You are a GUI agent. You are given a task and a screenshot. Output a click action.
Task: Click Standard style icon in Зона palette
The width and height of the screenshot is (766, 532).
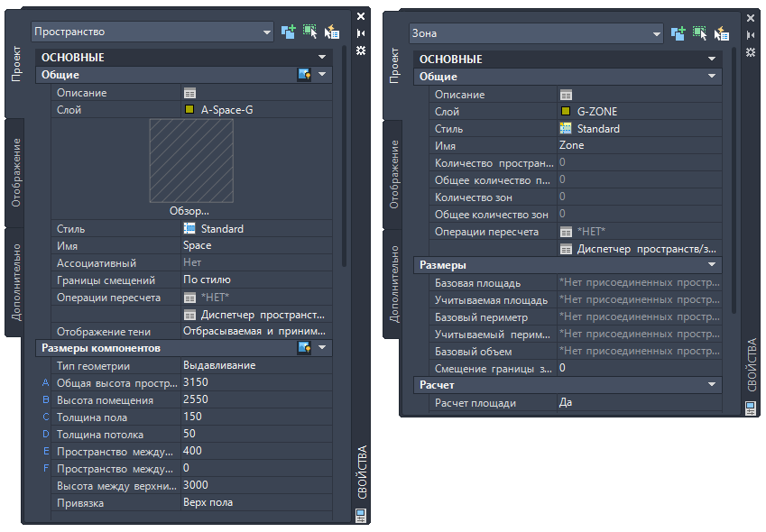(x=566, y=128)
